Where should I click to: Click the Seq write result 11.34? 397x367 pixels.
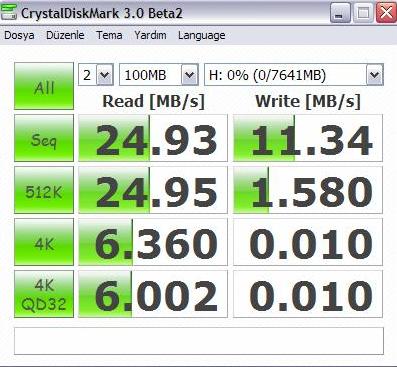(x=308, y=138)
